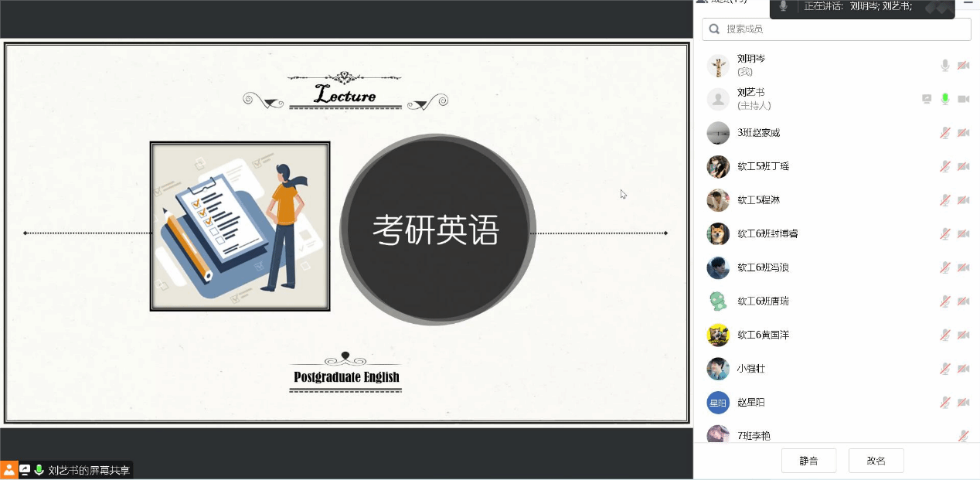The width and height of the screenshot is (980, 480).
Task: Click microphone icon in the speaking indicator bar
Action: 783,6
